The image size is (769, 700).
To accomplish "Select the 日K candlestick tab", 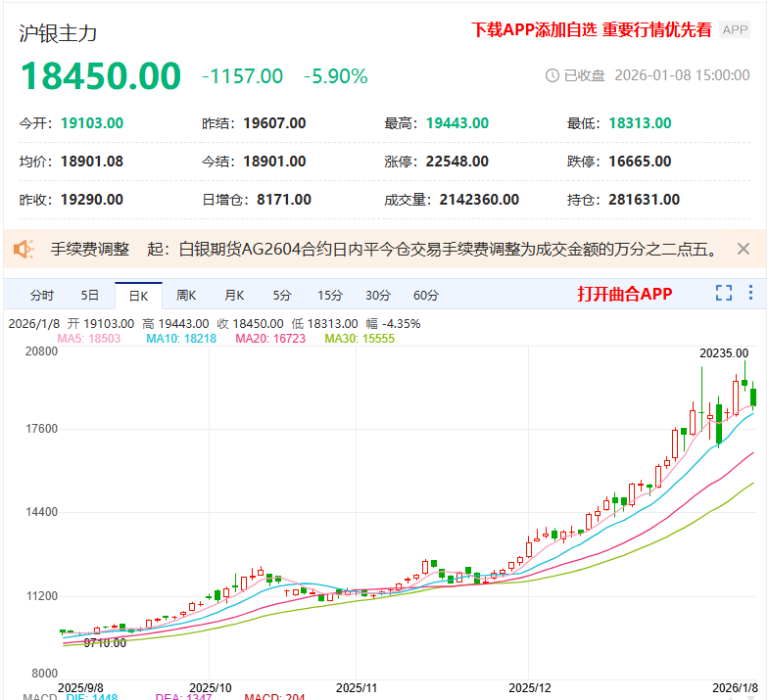I will coord(138,295).
